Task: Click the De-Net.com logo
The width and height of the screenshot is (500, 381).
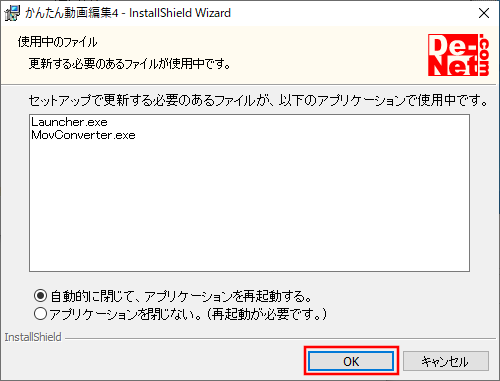Action: coord(459,55)
